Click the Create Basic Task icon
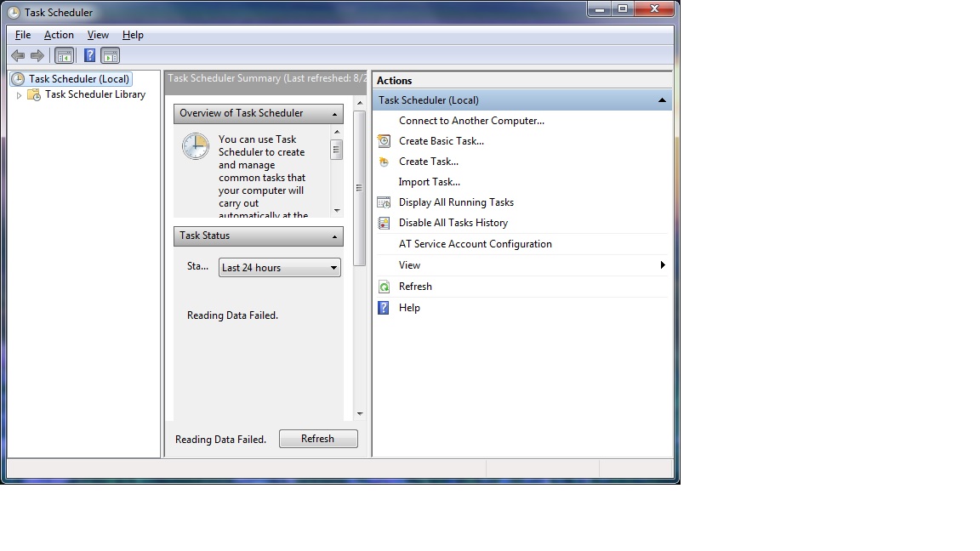 point(385,141)
